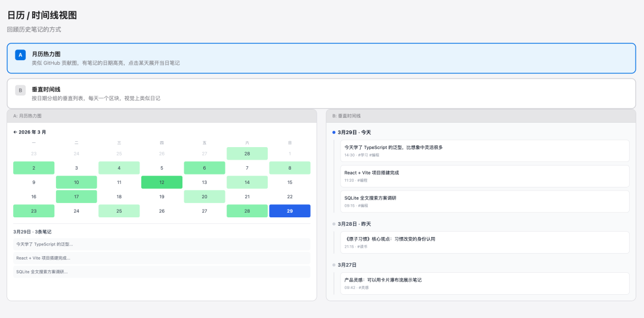Viewport: 644px width, 318px height.
Task: Select green day 10 in the calendar
Action: (x=76, y=182)
